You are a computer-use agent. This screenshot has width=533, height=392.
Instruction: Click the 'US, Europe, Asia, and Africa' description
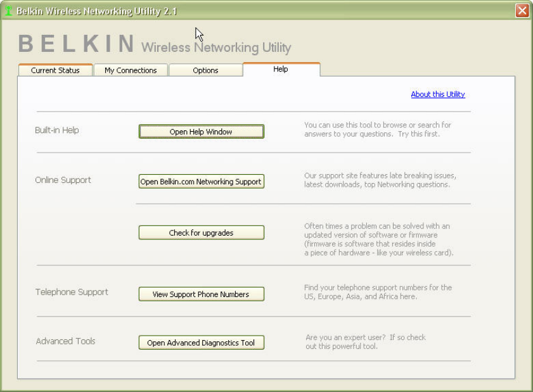click(x=378, y=292)
